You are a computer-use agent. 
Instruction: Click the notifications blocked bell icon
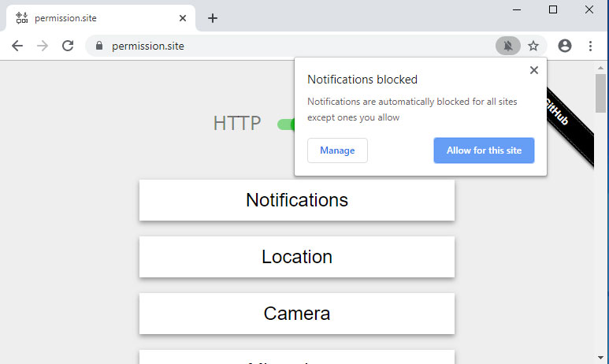click(x=508, y=46)
